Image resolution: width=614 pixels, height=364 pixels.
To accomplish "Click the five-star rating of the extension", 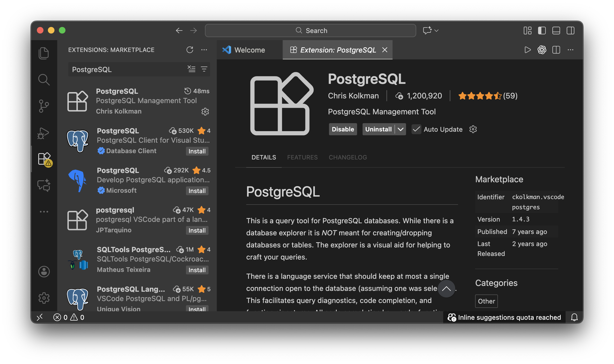I will (x=480, y=96).
